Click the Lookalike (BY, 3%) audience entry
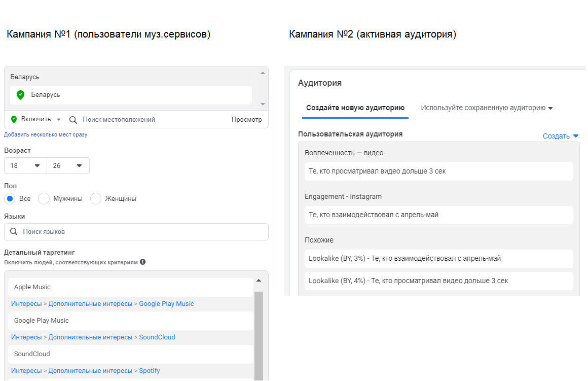This screenshot has width=588, height=381. click(439, 258)
